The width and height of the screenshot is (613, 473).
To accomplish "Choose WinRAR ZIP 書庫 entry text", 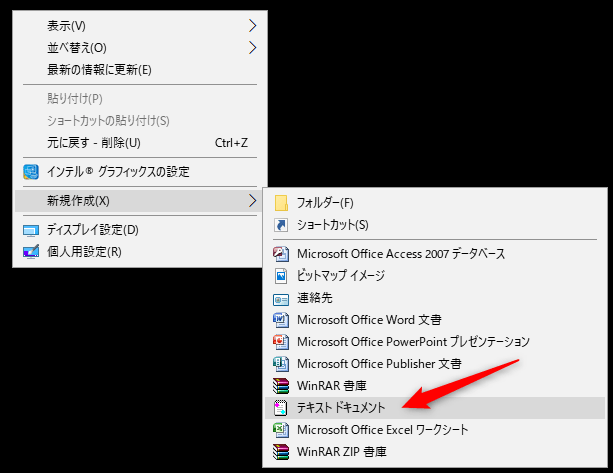I will point(342,452).
